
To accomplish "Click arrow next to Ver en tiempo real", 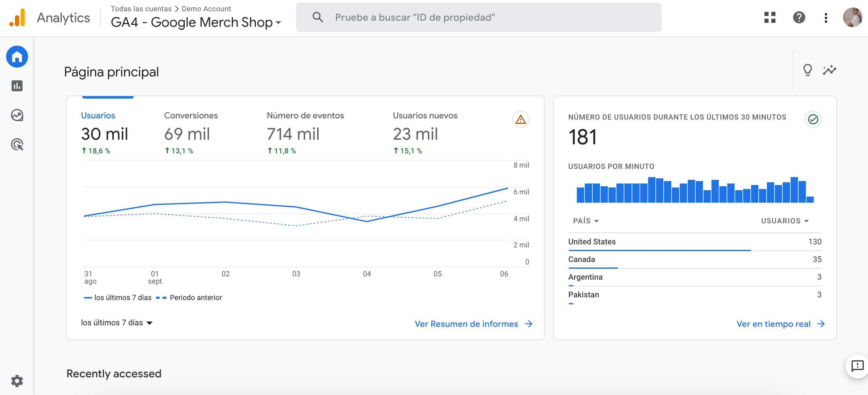I will click(821, 323).
